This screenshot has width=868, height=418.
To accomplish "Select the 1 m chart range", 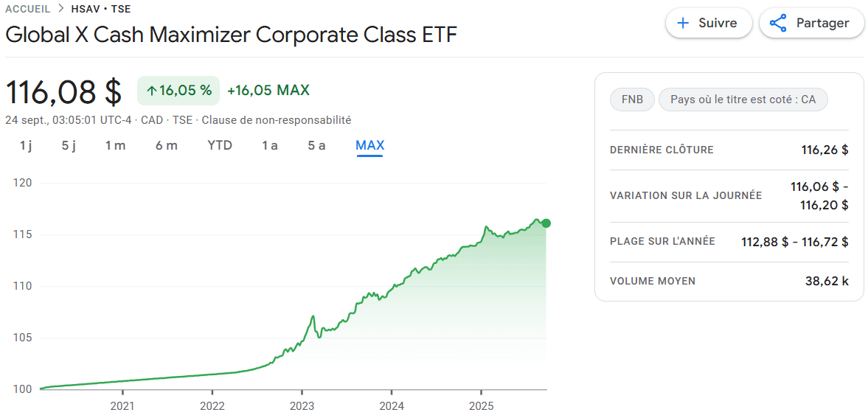I will click(115, 145).
